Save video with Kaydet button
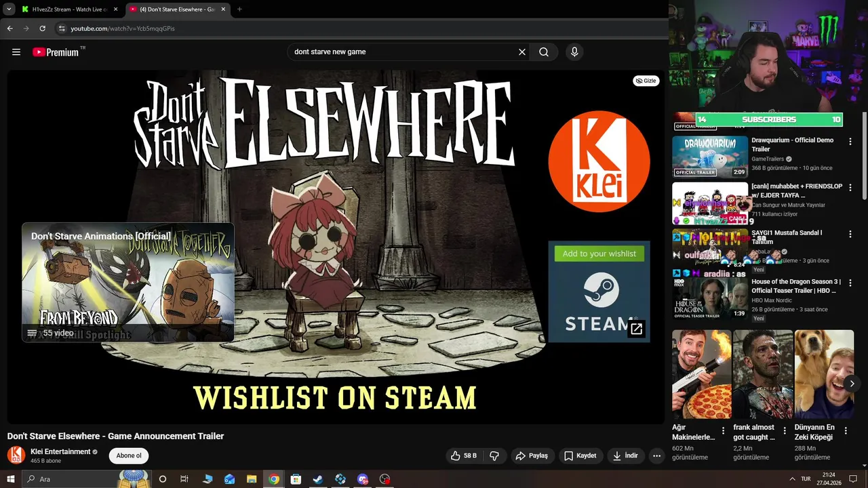The width and height of the screenshot is (868, 488). [580, 455]
